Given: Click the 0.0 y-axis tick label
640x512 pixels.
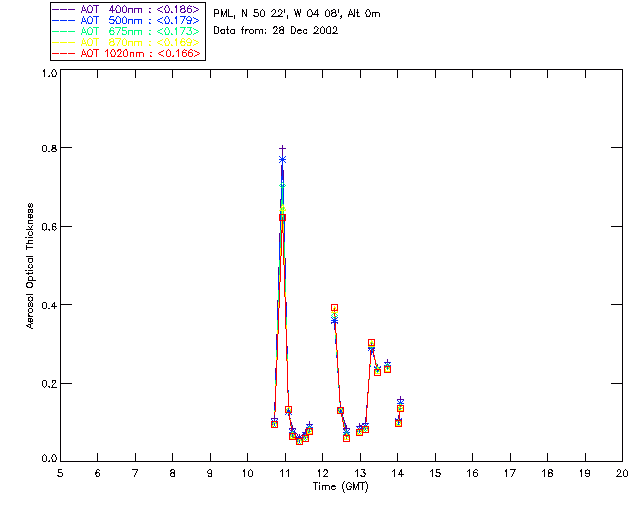Looking at the screenshot, I should point(49,459).
